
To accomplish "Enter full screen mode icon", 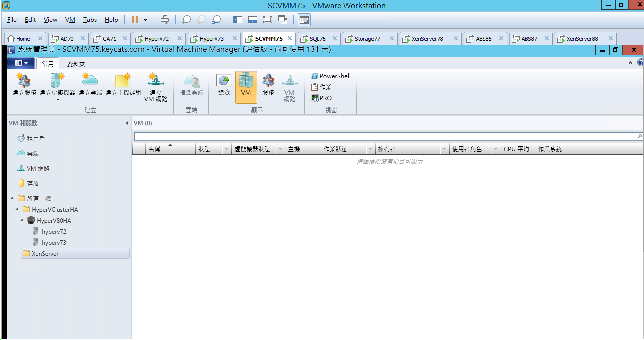I will coord(268,20).
